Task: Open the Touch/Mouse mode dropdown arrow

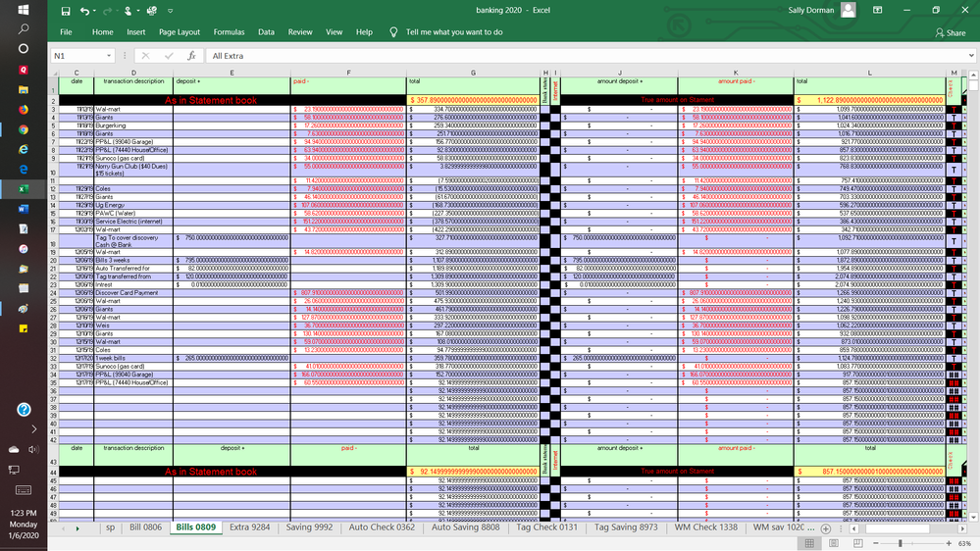Action: click(137, 11)
